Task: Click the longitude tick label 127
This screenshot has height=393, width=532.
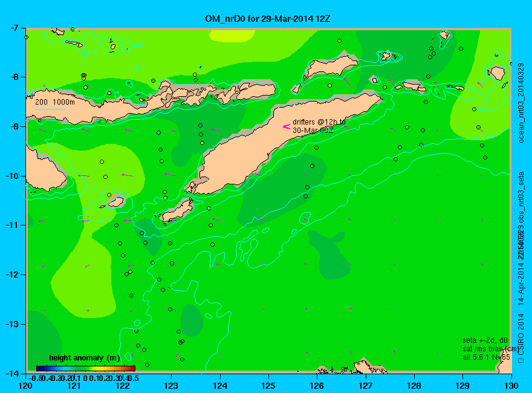Action: point(366,386)
